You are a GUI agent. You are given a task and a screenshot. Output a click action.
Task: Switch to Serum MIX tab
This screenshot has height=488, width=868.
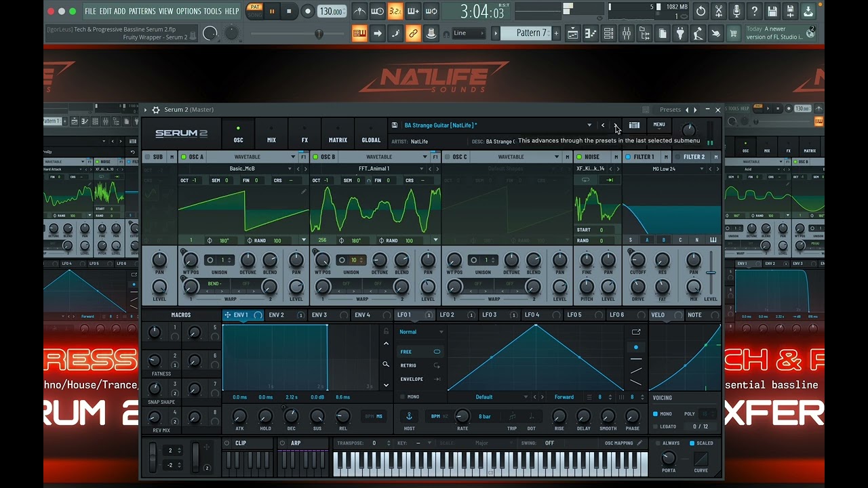[271, 134]
